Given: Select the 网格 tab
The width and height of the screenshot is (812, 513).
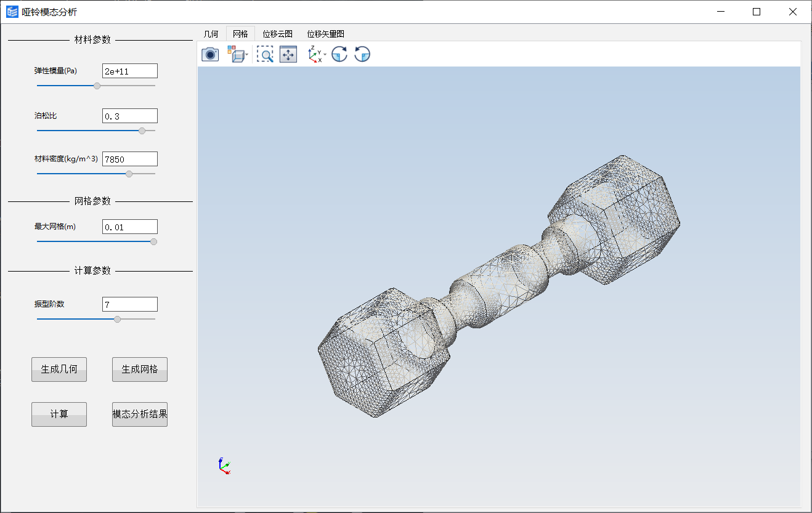Looking at the screenshot, I should 240,34.
